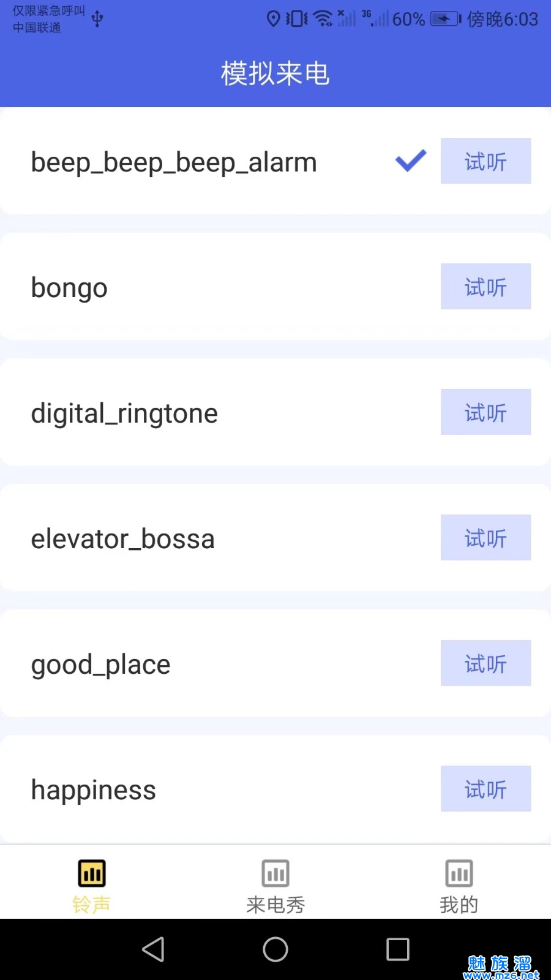
Task: Open recent apps square button
Action: (x=398, y=949)
